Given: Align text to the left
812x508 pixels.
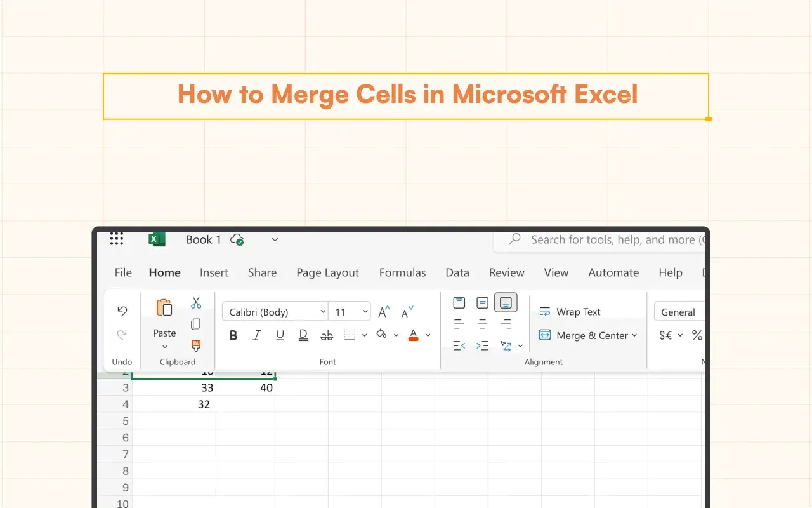Looking at the screenshot, I should (x=459, y=324).
